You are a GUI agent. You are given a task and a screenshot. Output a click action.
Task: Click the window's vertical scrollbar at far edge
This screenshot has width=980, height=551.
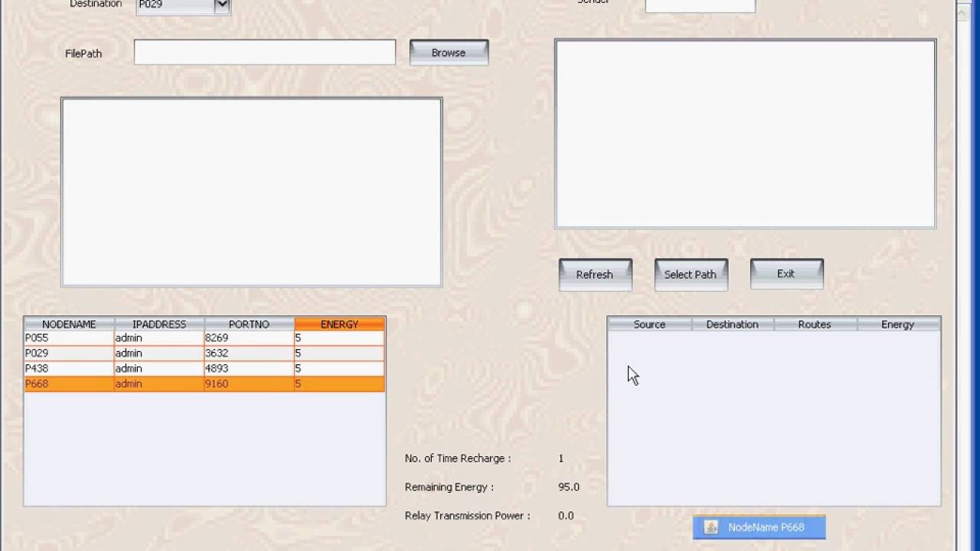point(965,275)
